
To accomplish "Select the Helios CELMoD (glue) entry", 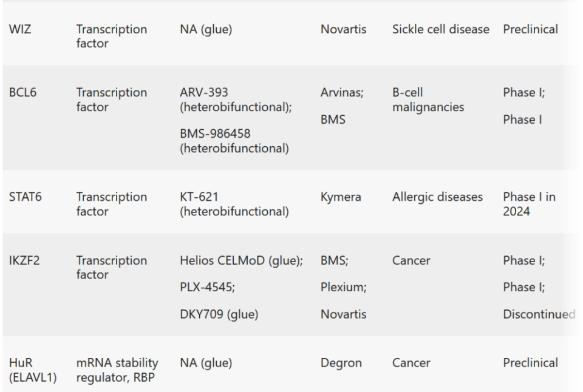I will [241, 260].
